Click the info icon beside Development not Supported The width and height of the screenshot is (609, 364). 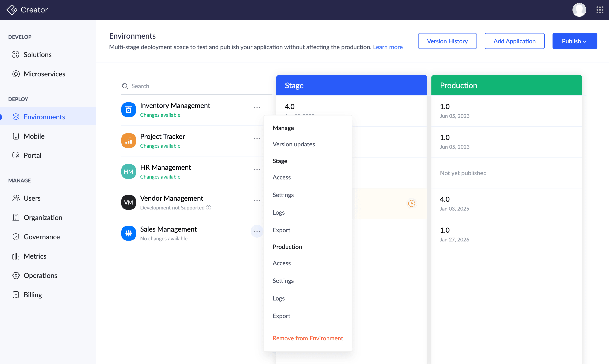tap(209, 208)
